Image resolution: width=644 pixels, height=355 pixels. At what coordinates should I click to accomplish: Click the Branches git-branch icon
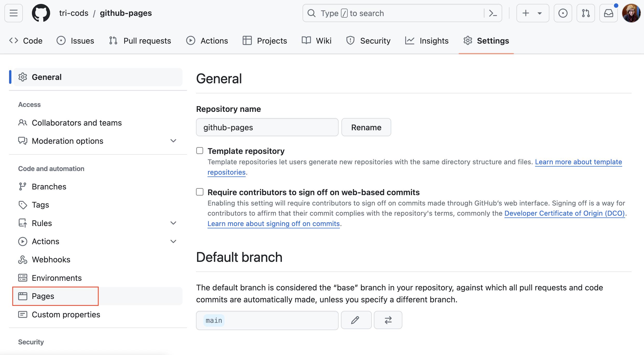23,186
